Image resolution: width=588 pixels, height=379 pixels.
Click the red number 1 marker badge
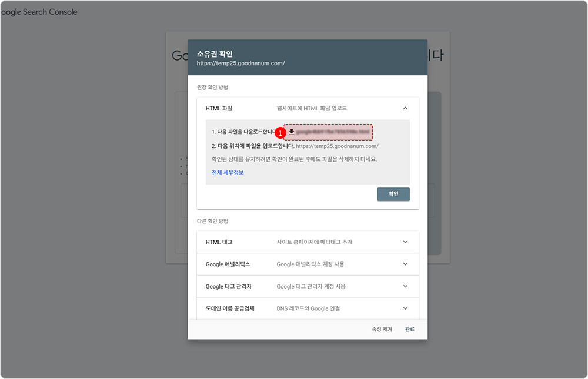pos(280,133)
